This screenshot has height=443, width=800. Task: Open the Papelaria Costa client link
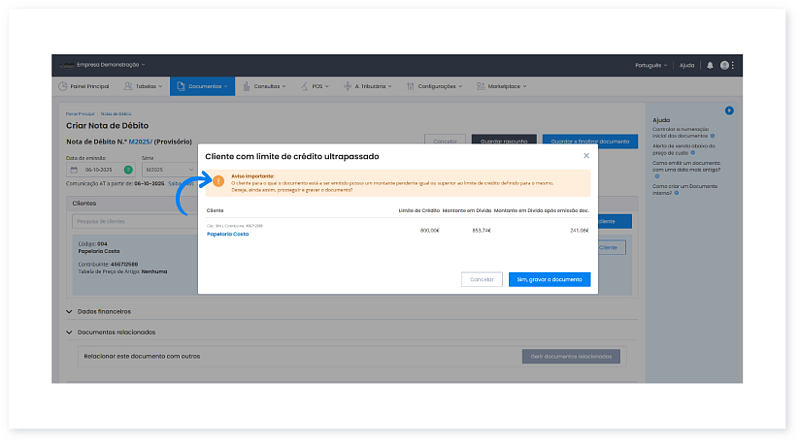click(x=228, y=234)
